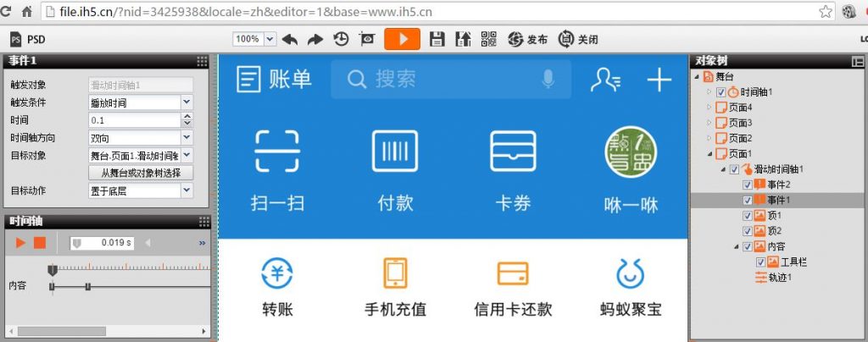Click the timeline scrollbar right arrow

click(x=203, y=331)
